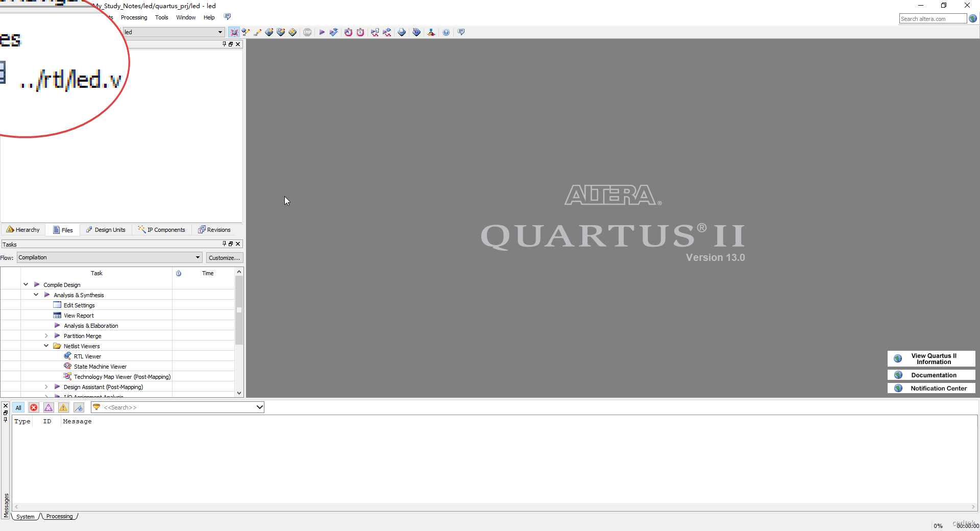Float the Project Navigator panel
980x531 pixels.
tap(231, 44)
